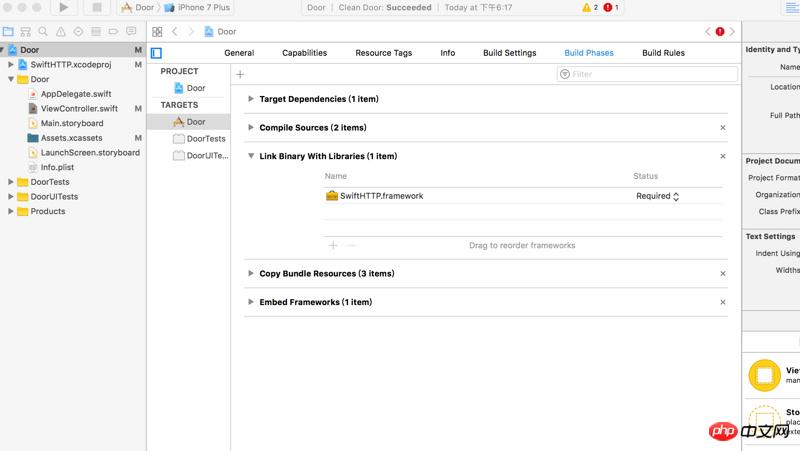This screenshot has width=800, height=451.
Task: Choose iPhone 7 Plus run destination
Action: pyautogui.click(x=197, y=7)
